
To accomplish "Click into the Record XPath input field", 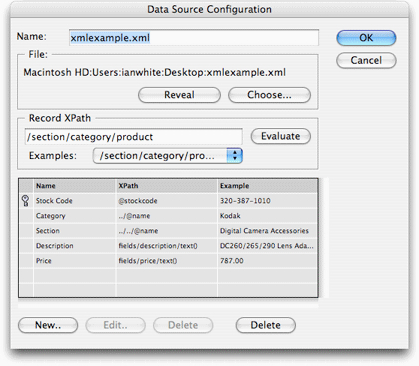I will 133,137.
